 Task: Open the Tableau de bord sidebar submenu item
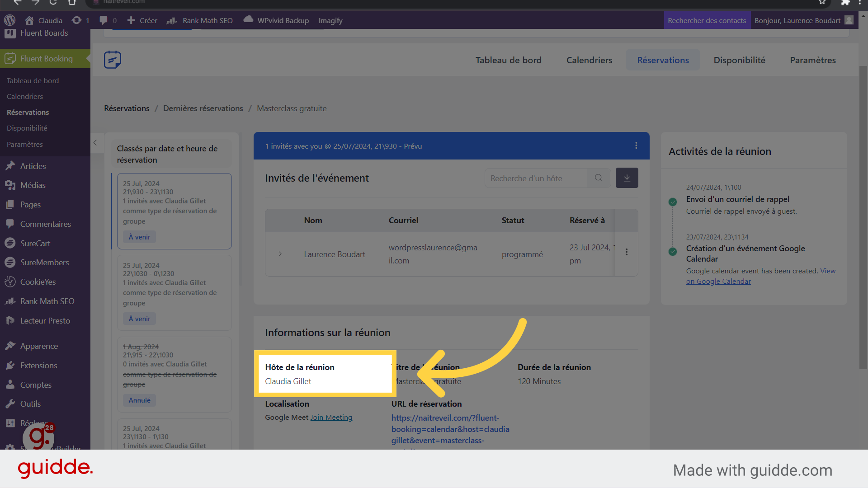(x=33, y=80)
